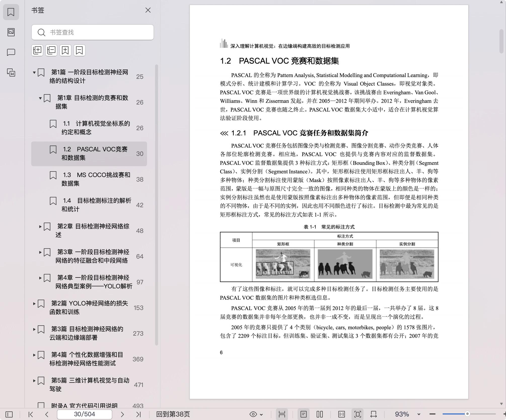Click the 实例分割 example image in table
The image size is (506, 420).
pyautogui.click(x=407, y=264)
